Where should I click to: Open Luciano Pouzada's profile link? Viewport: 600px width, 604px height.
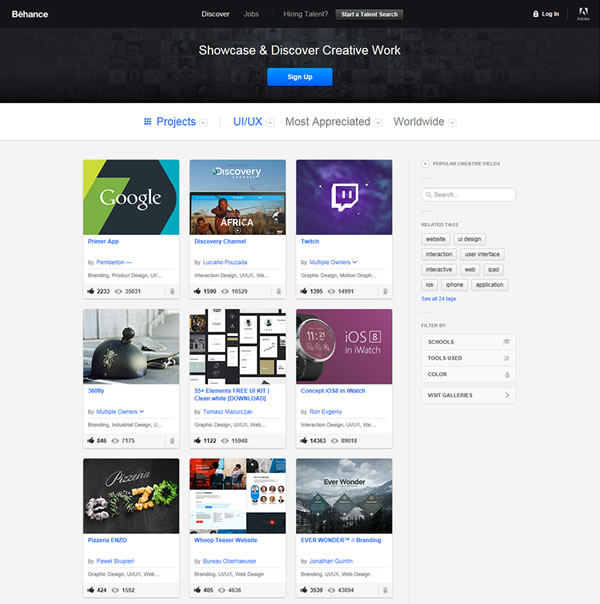[225, 262]
